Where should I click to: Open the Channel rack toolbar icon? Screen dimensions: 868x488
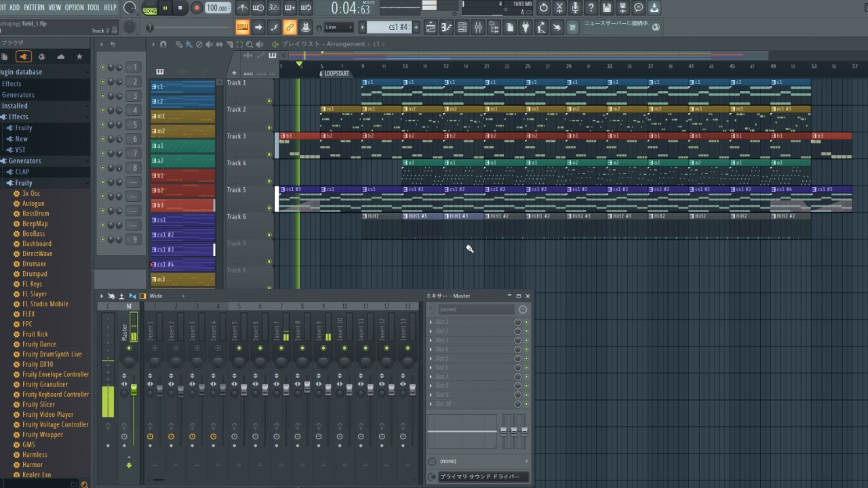pos(462,27)
